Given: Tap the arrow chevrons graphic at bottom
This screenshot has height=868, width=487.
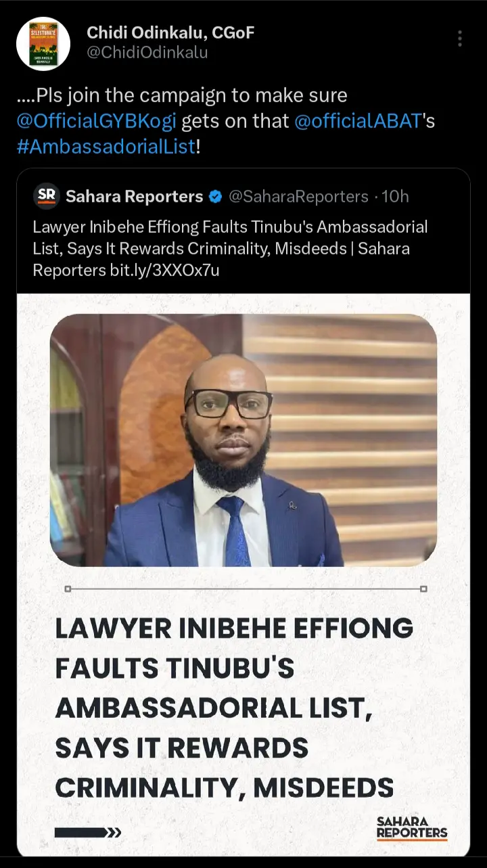Looking at the screenshot, I should [x=88, y=832].
